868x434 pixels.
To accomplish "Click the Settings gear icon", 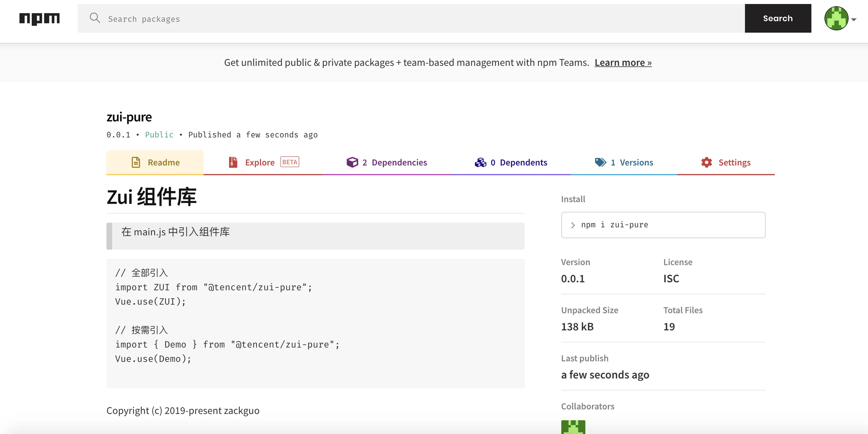I will click(x=706, y=162).
